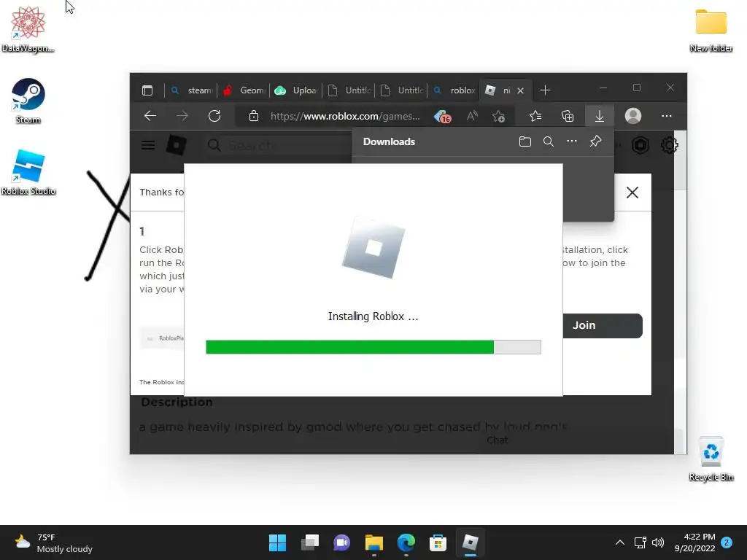Open Microsoft Edge from taskbar
The width and height of the screenshot is (747, 560).
[x=406, y=542]
